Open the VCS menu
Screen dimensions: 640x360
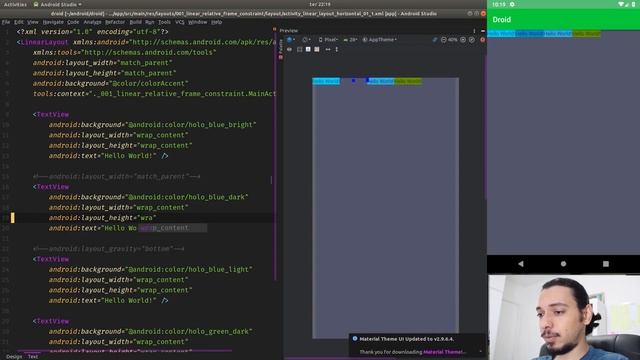tap(180, 22)
